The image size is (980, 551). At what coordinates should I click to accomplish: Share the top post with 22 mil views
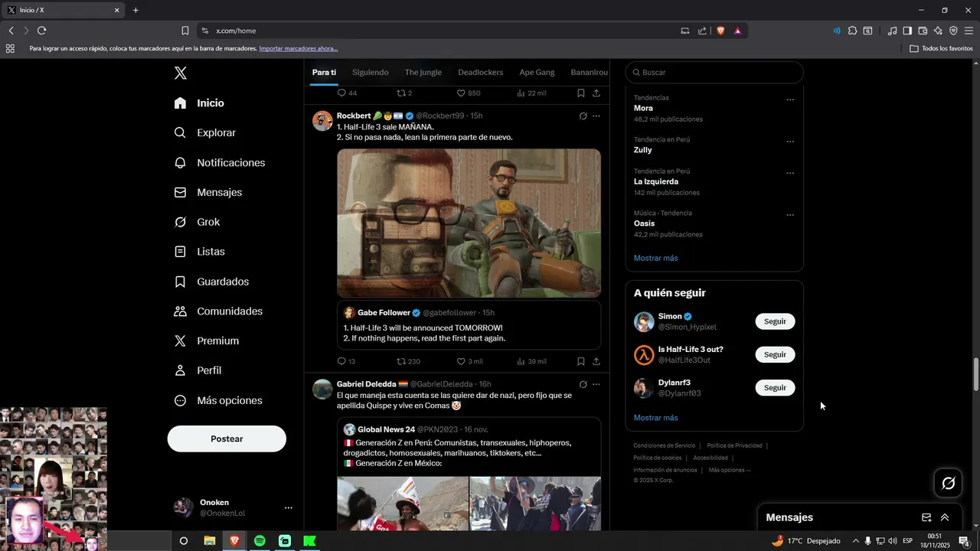pos(596,93)
